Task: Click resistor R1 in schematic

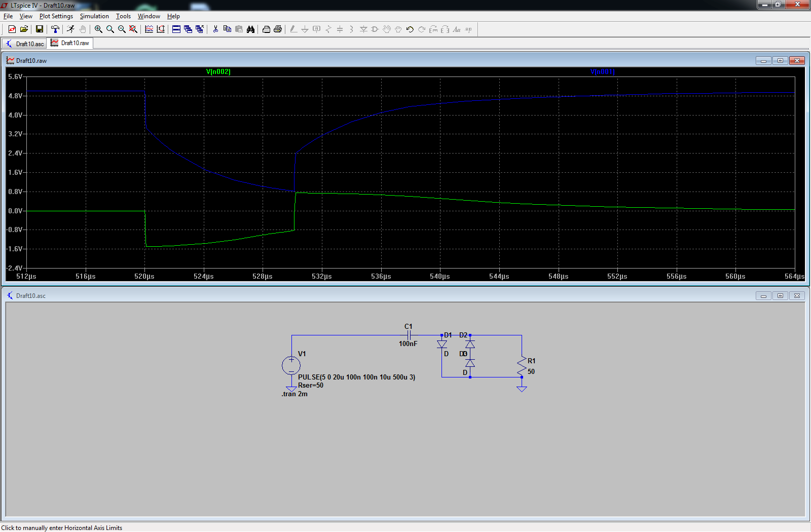Action: point(522,366)
